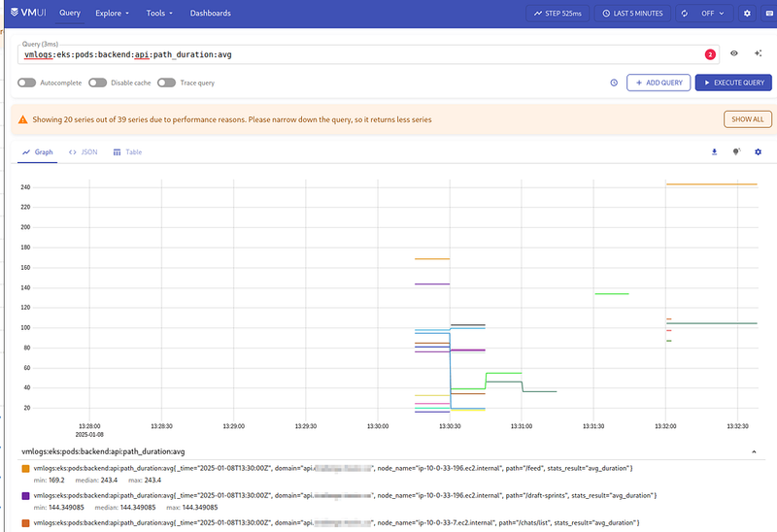Screen dimensions: 777x532
Task: Download graph data via export icon
Action: 715,152
